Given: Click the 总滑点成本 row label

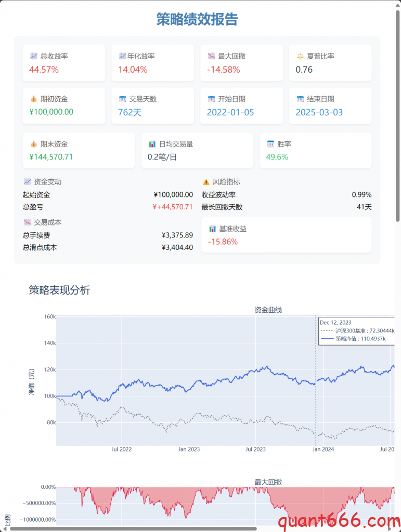Looking at the screenshot, I should (40, 247).
